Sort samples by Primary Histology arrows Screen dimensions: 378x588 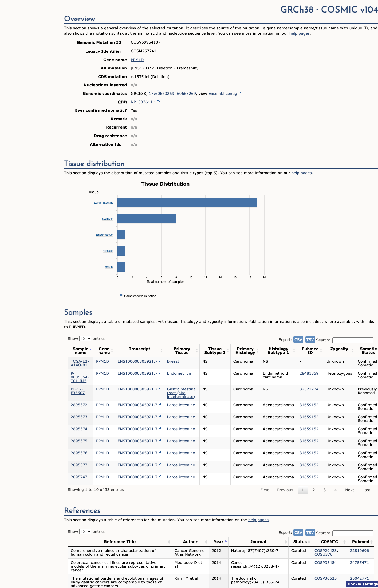coord(258,351)
